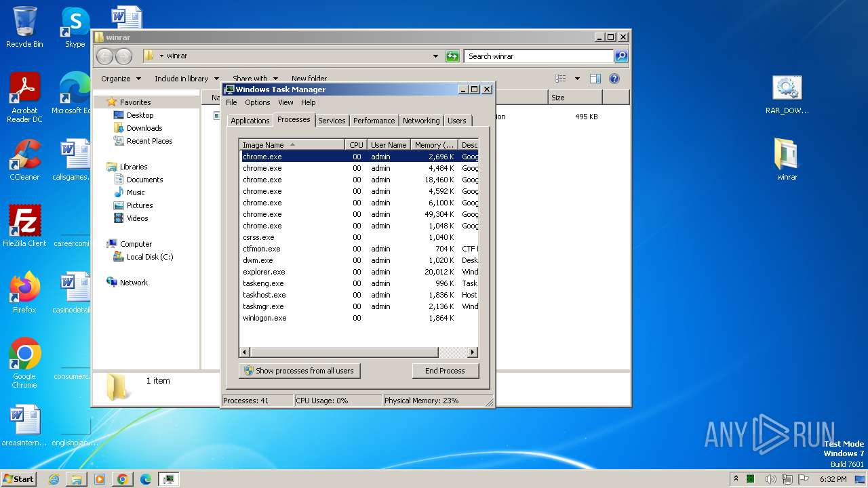868x488 pixels.
Task: Switch to the Performance tab
Action: pyautogui.click(x=374, y=121)
